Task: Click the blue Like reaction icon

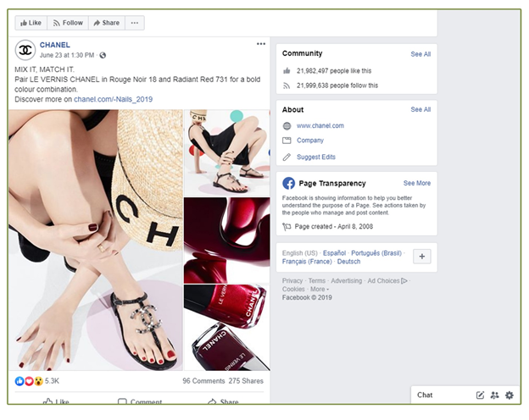Action: tap(19, 381)
